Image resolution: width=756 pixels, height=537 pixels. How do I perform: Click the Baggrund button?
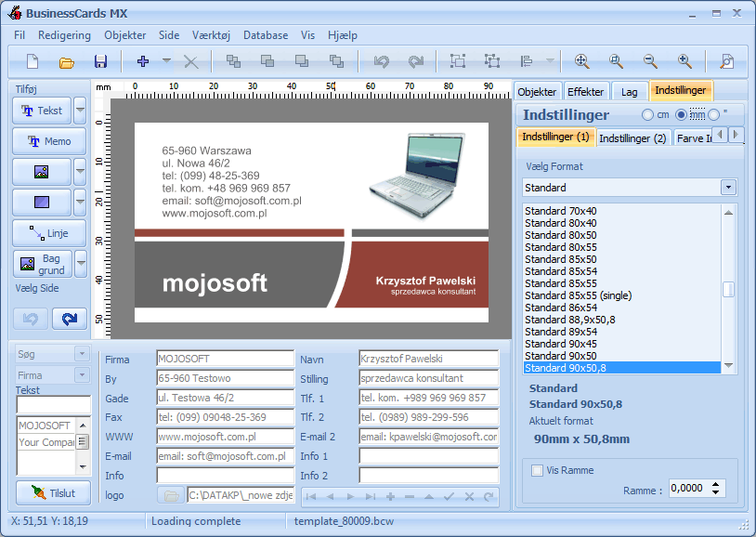43,264
